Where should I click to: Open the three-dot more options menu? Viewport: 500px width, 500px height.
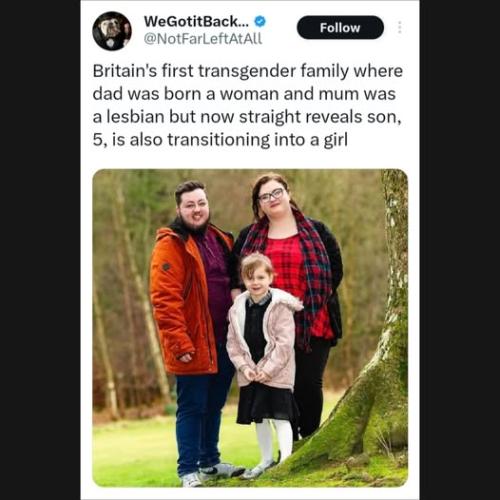400,28
